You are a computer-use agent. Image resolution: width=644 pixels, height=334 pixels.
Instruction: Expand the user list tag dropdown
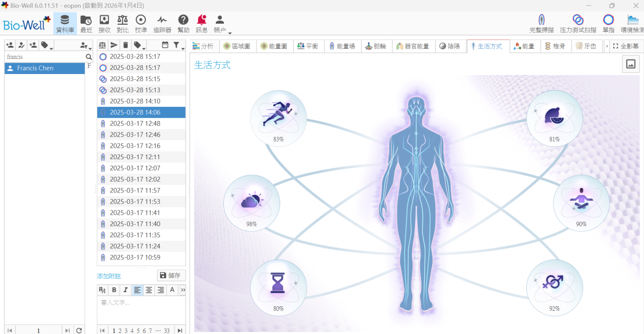pyautogui.click(x=47, y=45)
